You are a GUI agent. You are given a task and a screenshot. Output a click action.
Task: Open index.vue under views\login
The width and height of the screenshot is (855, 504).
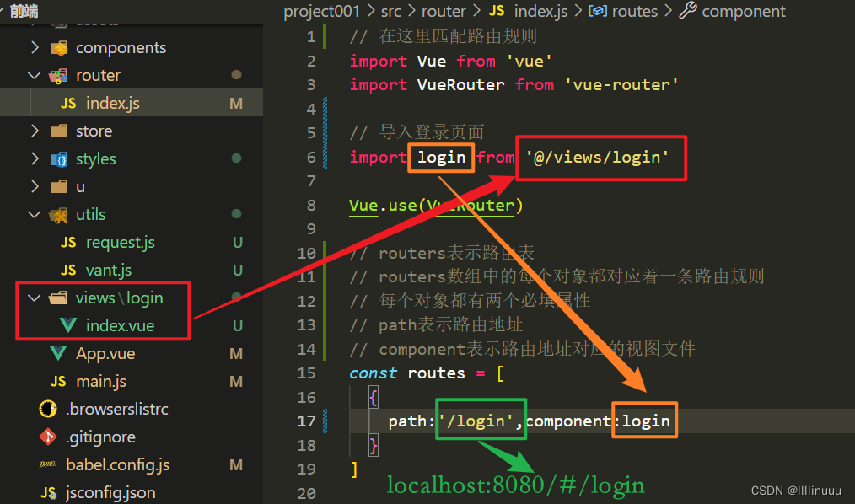tap(120, 325)
